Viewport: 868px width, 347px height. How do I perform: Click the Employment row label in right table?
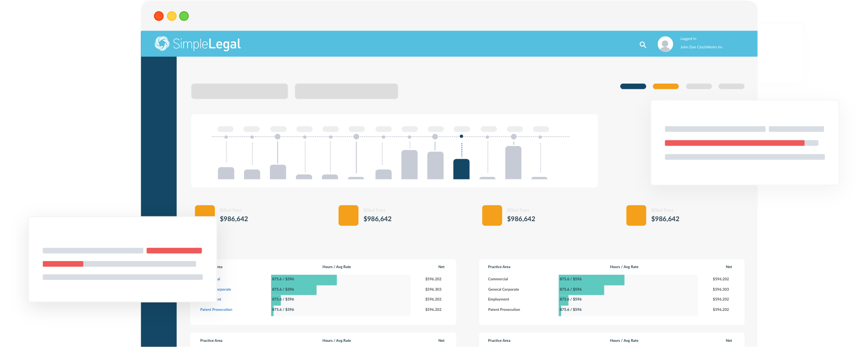(x=498, y=299)
